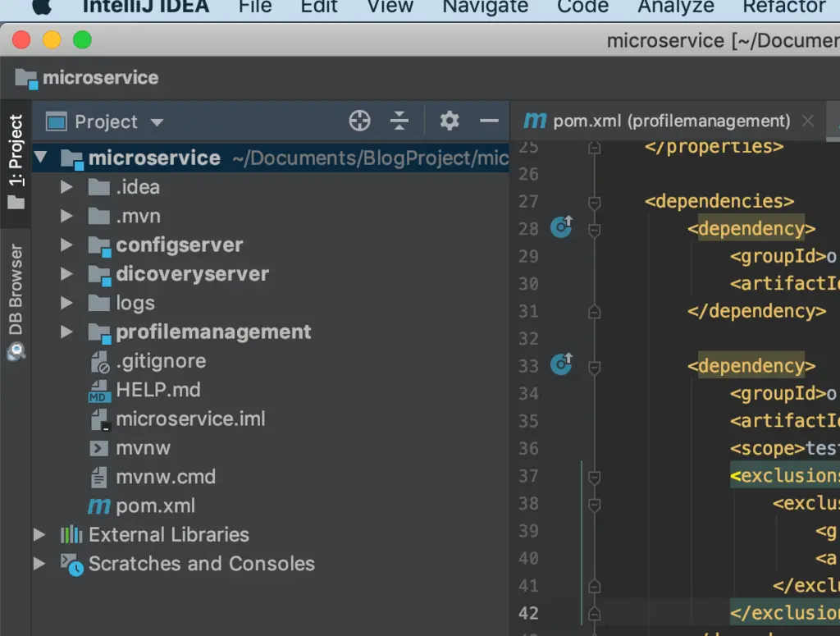The image size is (840, 636).
Task: Fold dependencies tag at line 27
Action: tap(594, 203)
